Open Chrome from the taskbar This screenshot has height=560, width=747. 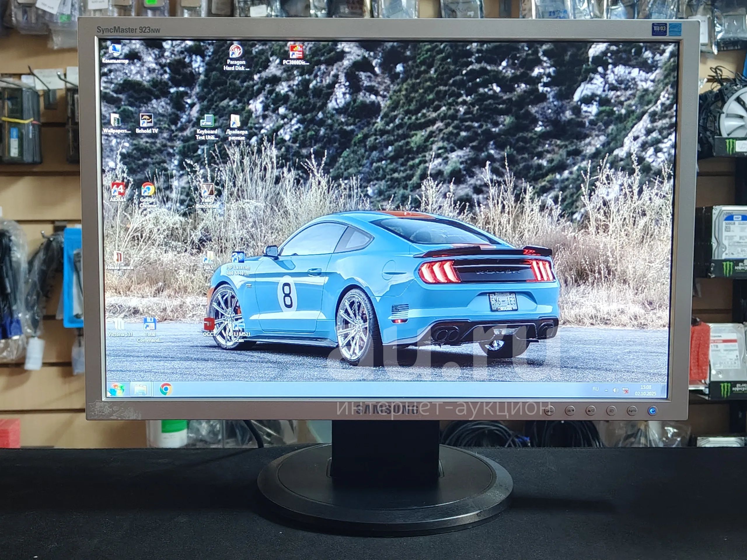point(166,390)
